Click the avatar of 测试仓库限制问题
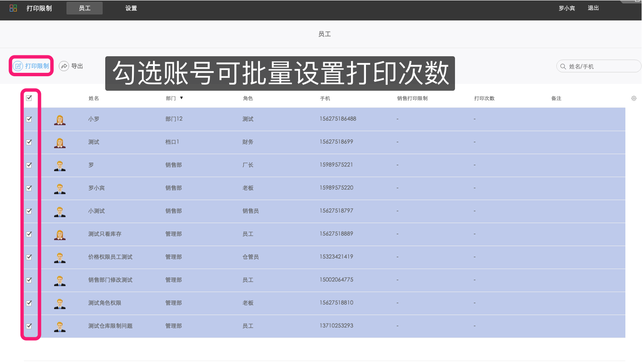This screenshot has width=642, height=364. (x=60, y=327)
